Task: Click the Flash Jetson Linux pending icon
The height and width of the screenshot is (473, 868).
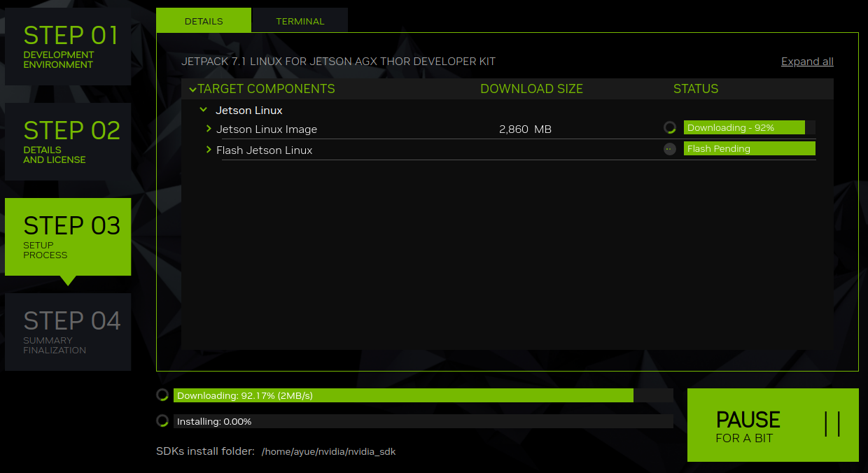Action: click(x=670, y=149)
